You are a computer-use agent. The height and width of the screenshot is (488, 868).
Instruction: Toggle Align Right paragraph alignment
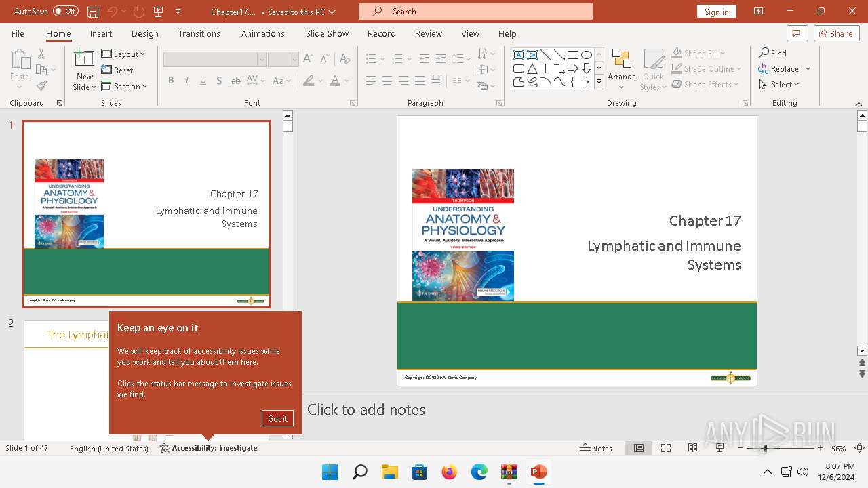tap(403, 81)
